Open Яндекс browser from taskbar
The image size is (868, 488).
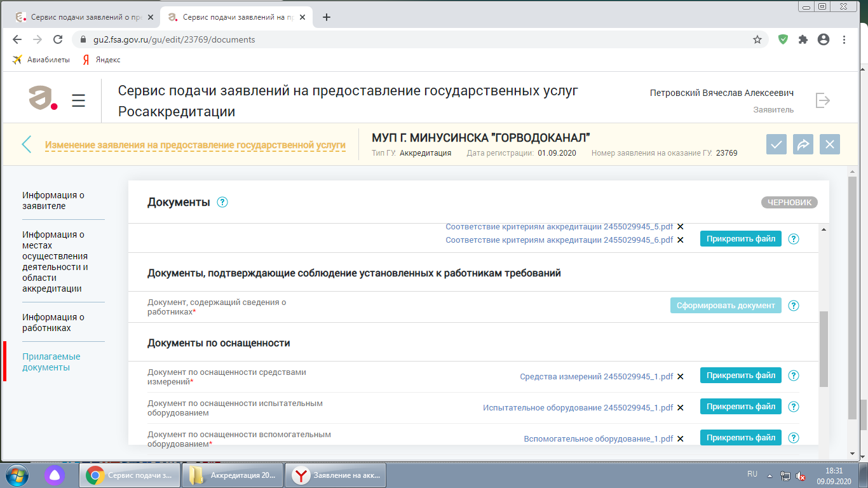[x=335, y=475]
